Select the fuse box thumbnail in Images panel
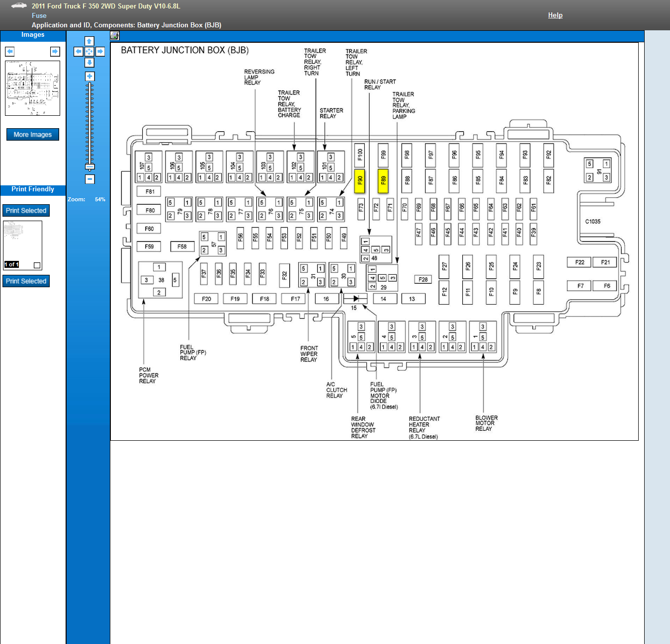Image resolution: width=670 pixels, height=644 pixels. (32, 88)
